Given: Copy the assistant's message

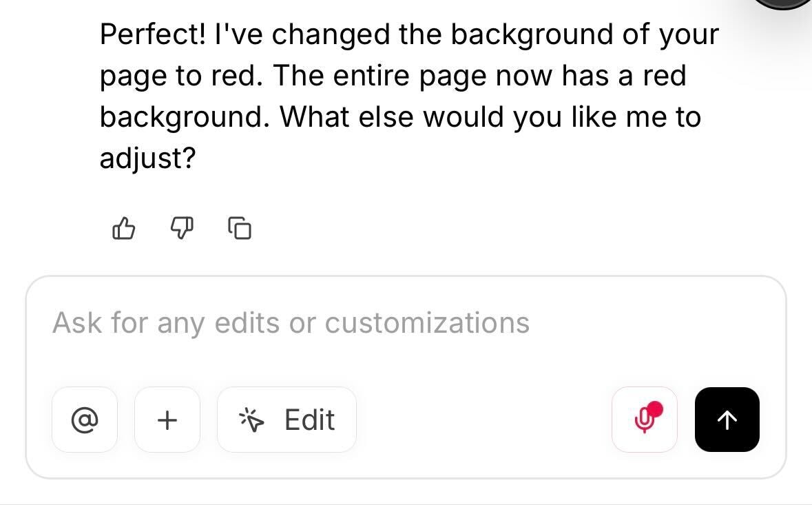Looking at the screenshot, I should click(239, 229).
